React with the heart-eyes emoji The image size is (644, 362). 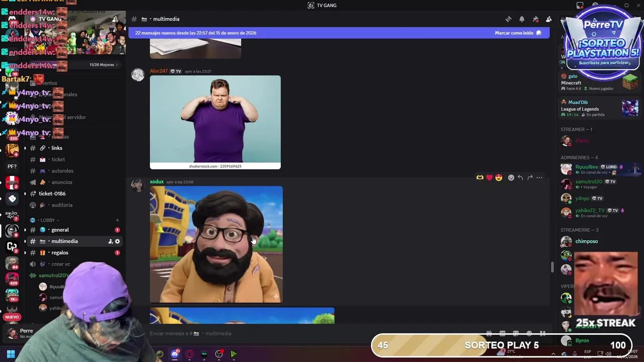(499, 177)
